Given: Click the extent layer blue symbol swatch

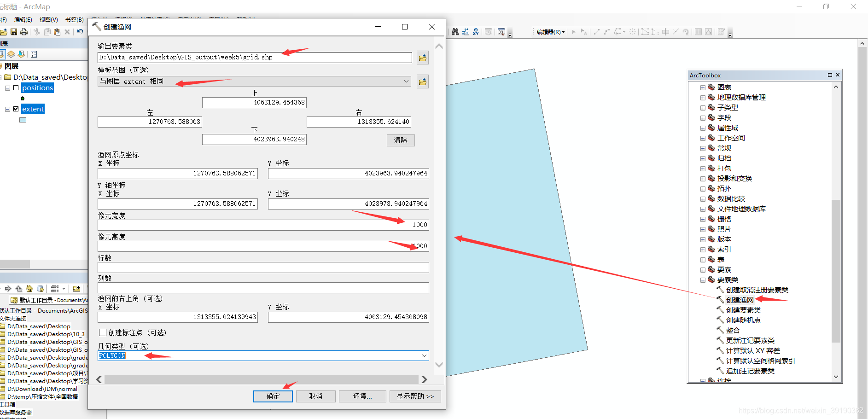Looking at the screenshot, I should pyautogui.click(x=23, y=120).
